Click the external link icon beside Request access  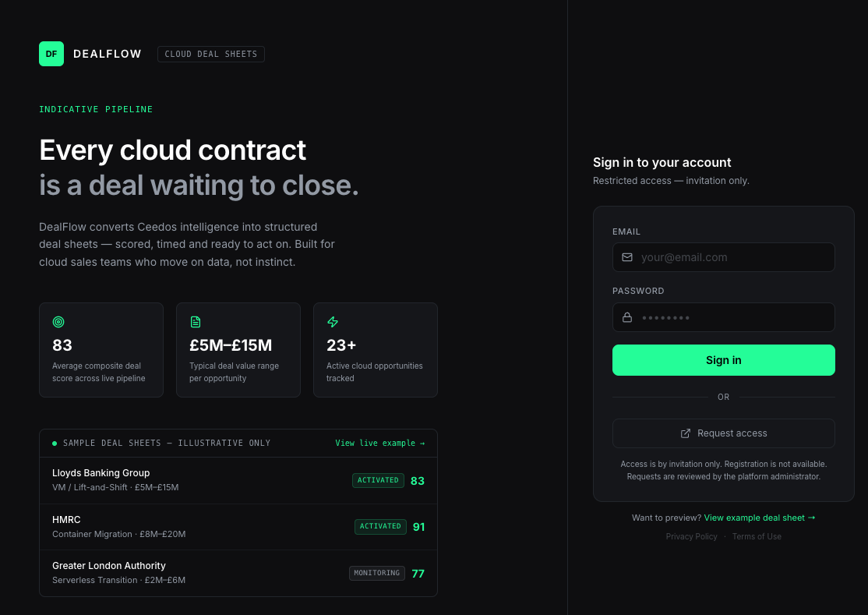click(x=686, y=433)
